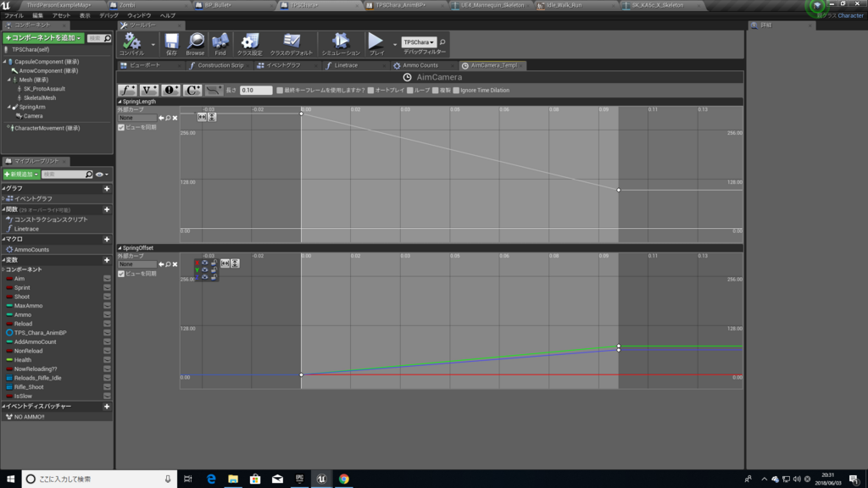
Task: Click the timeline length (長さ) input field
Action: coord(256,90)
